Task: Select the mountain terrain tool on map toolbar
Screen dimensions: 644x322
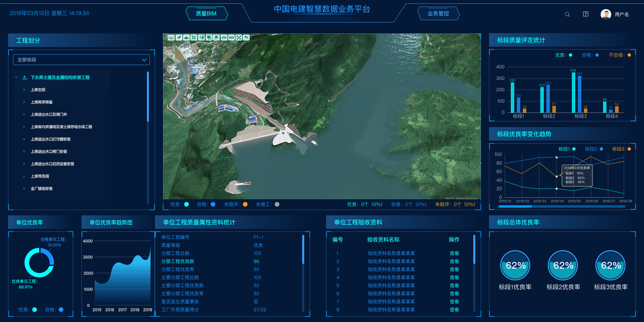Action: (x=186, y=38)
